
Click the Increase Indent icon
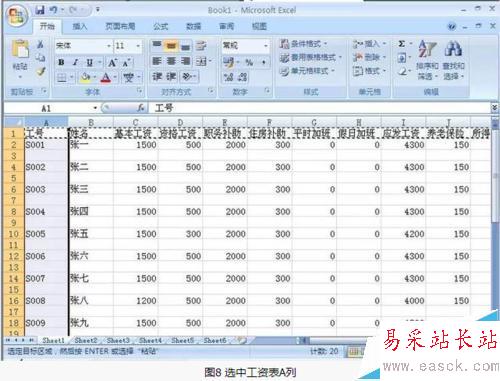[171, 77]
